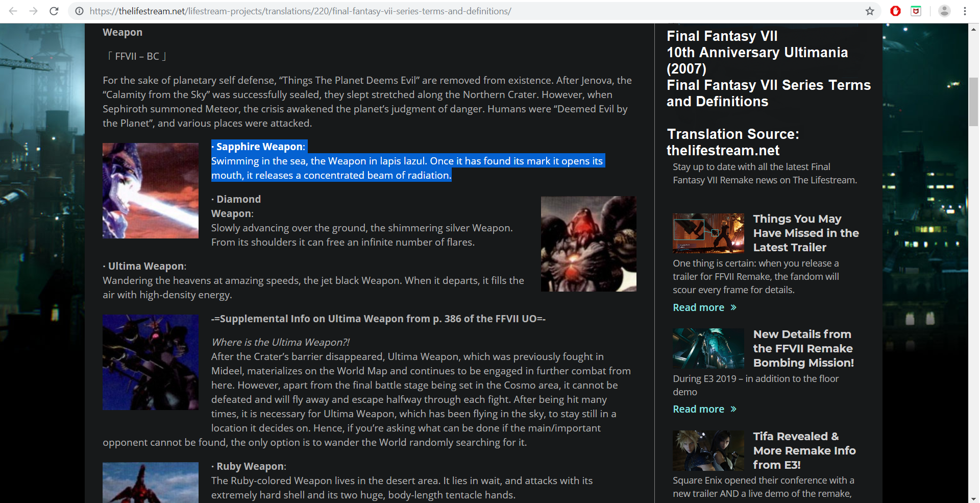Screen dimensions: 980x503
Task: Reload the page with the refresh icon
Action: (x=54, y=11)
